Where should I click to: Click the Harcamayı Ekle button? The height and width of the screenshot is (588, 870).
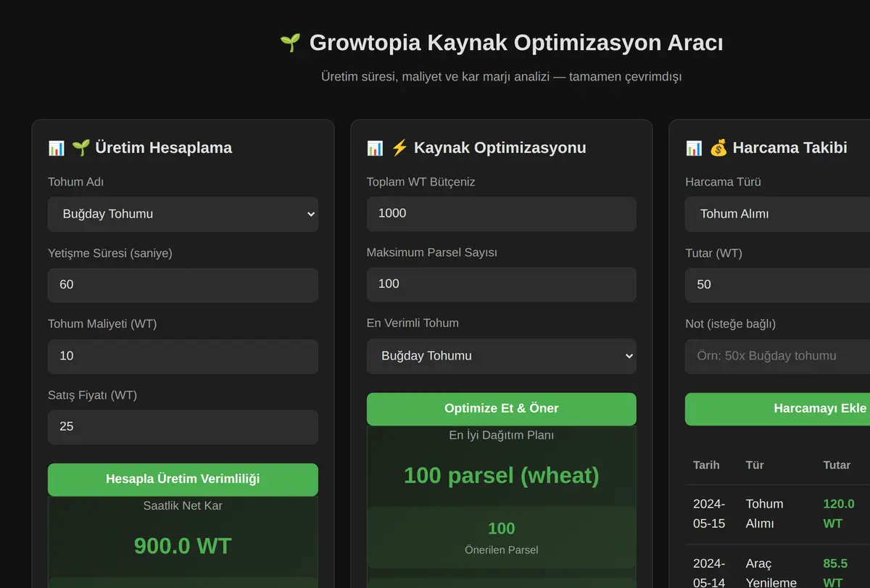[x=777, y=409]
